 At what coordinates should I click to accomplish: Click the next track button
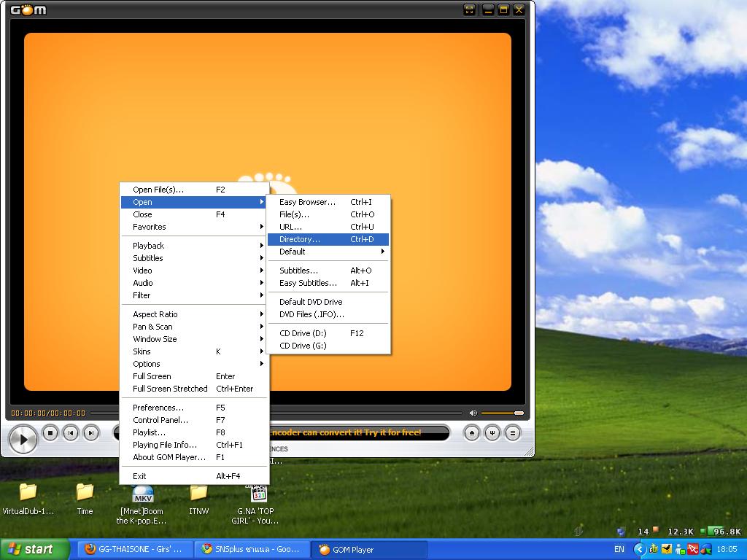[x=91, y=433]
